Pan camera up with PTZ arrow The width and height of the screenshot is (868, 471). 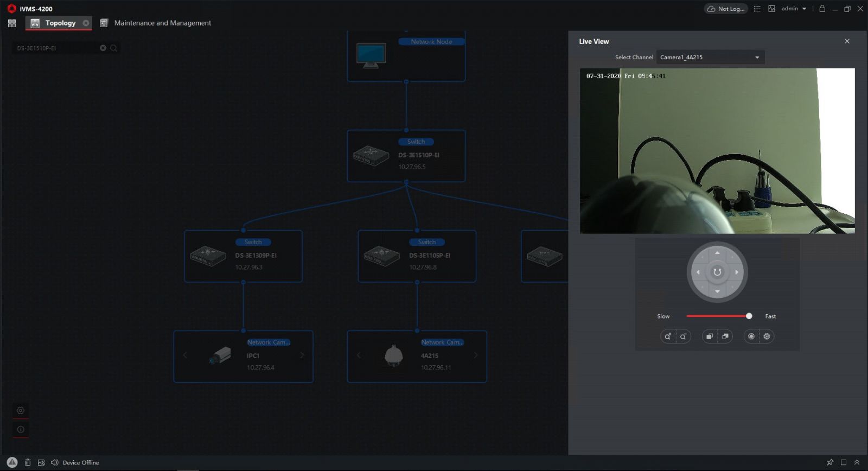[x=717, y=253]
